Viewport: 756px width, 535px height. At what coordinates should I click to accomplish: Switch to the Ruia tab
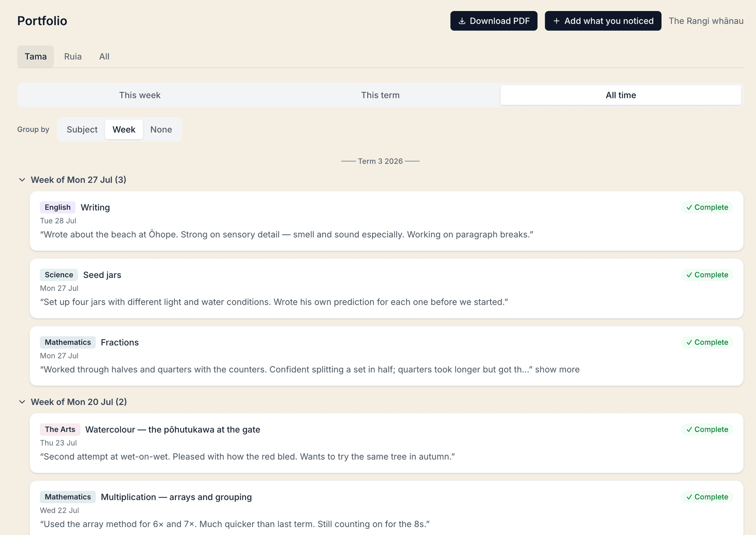pyautogui.click(x=73, y=56)
